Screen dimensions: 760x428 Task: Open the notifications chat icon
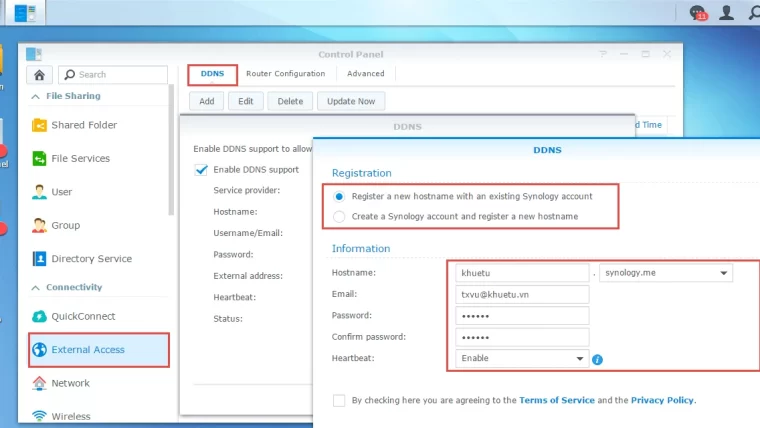point(698,13)
